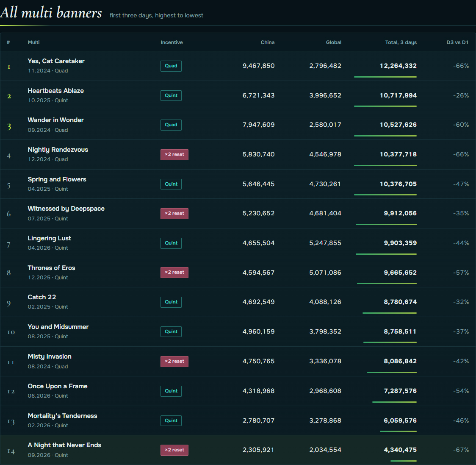Select the "Wander in Wonder" banner name
This screenshot has height=465, width=476.
pyautogui.click(x=55, y=120)
